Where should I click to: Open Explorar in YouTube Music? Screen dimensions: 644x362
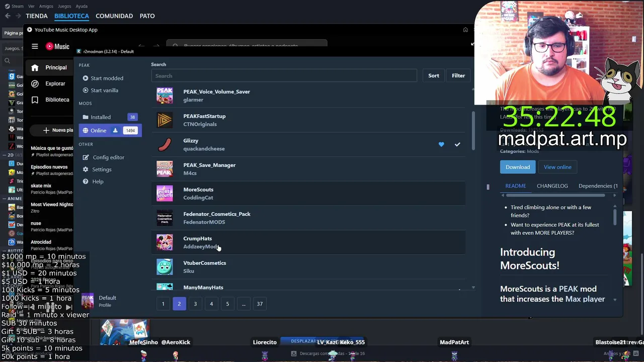point(48,83)
